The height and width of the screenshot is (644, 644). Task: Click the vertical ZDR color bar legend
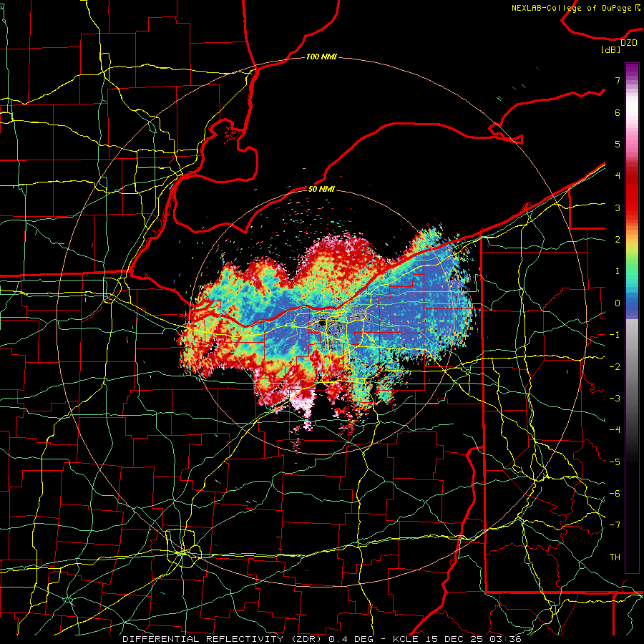[632, 318]
